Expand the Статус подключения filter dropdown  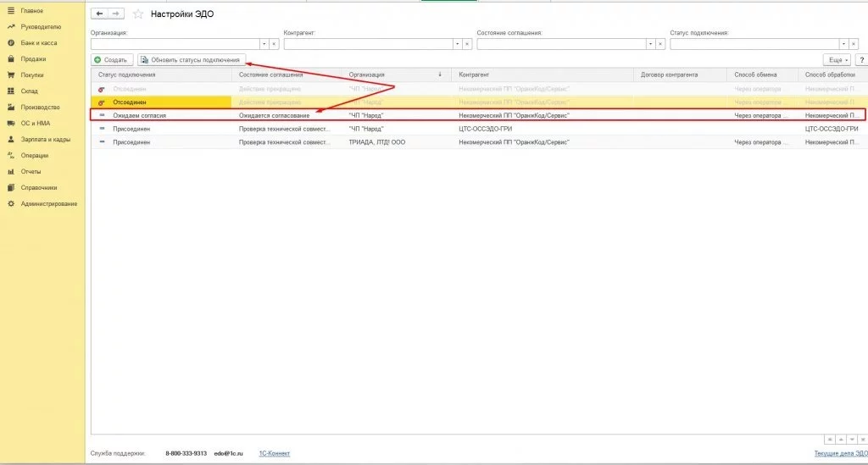[843, 43]
